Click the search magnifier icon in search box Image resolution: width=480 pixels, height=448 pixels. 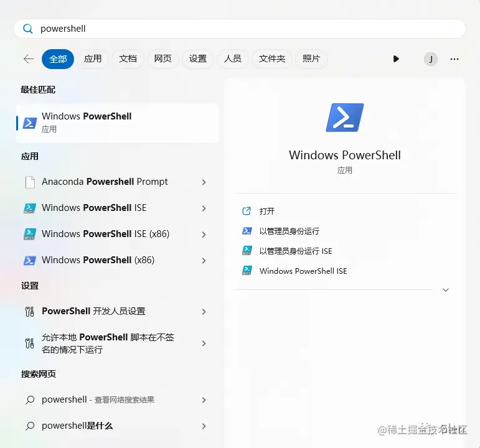pyautogui.click(x=28, y=29)
